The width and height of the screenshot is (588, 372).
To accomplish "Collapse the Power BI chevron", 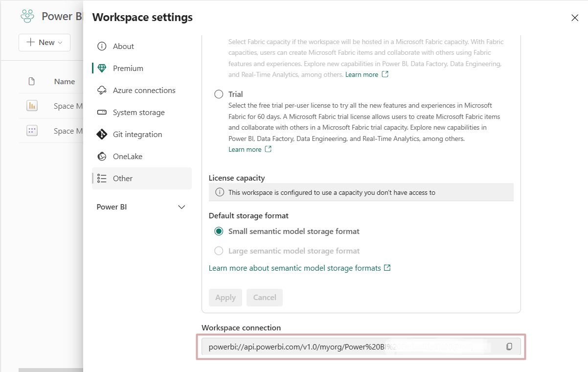I will [181, 207].
